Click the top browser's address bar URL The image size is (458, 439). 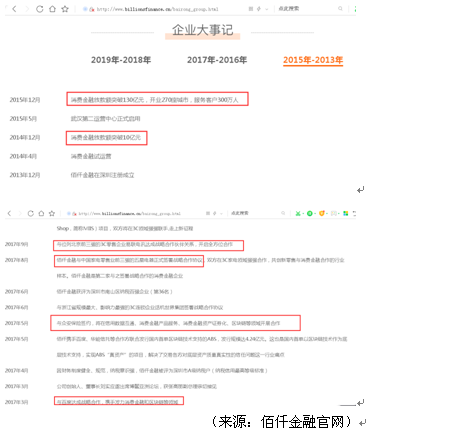point(157,9)
